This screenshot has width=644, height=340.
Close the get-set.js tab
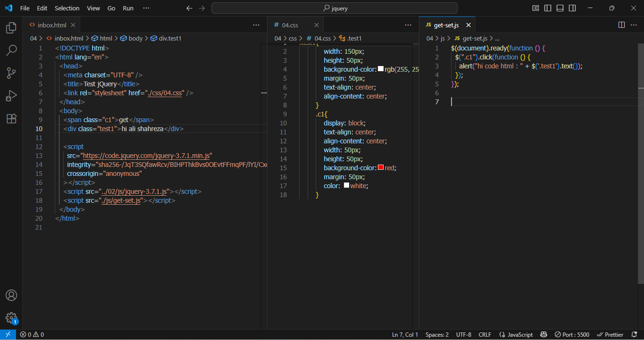(468, 25)
